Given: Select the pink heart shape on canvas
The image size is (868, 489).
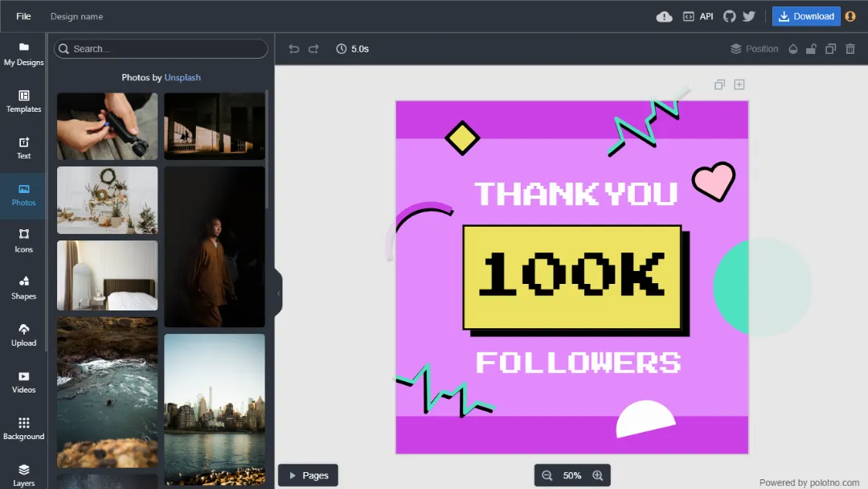Looking at the screenshot, I should pos(714,181).
